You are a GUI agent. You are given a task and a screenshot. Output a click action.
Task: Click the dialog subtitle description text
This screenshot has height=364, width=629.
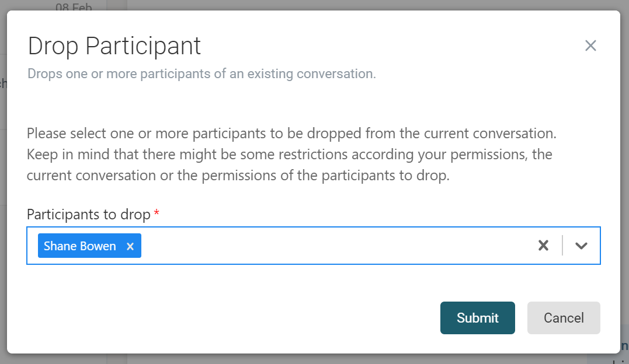point(201,73)
